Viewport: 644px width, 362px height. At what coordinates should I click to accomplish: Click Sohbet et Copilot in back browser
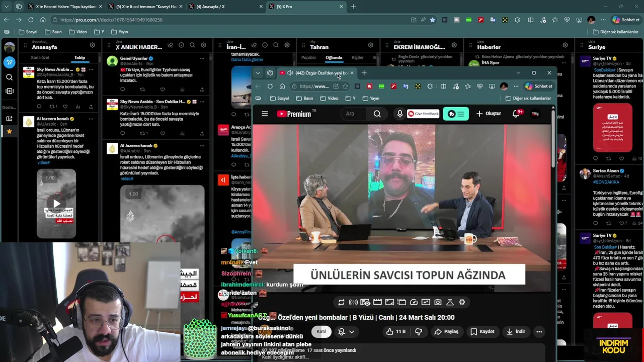(625, 20)
